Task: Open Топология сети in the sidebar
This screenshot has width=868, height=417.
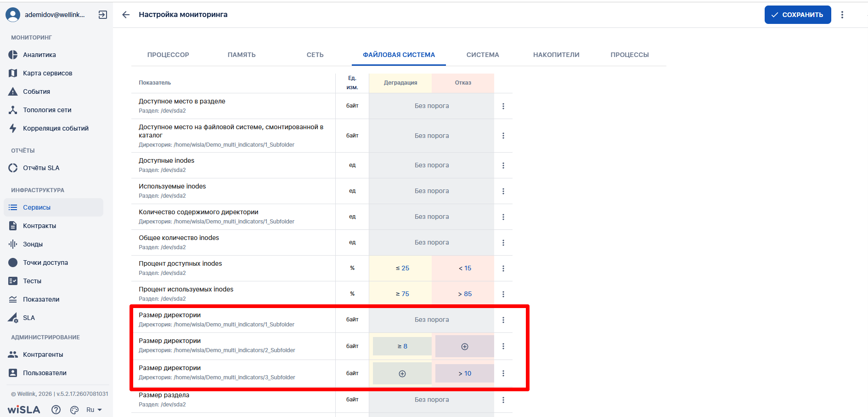Action: point(53,110)
